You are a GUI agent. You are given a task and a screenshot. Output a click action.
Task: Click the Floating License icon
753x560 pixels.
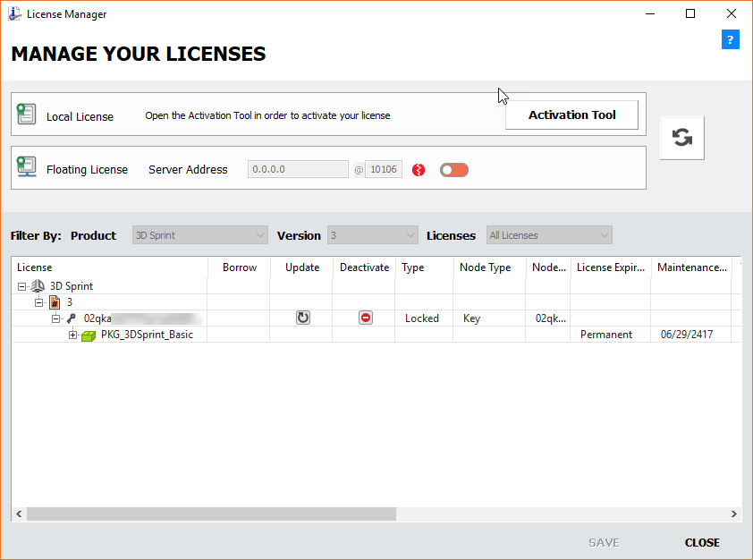(x=26, y=168)
